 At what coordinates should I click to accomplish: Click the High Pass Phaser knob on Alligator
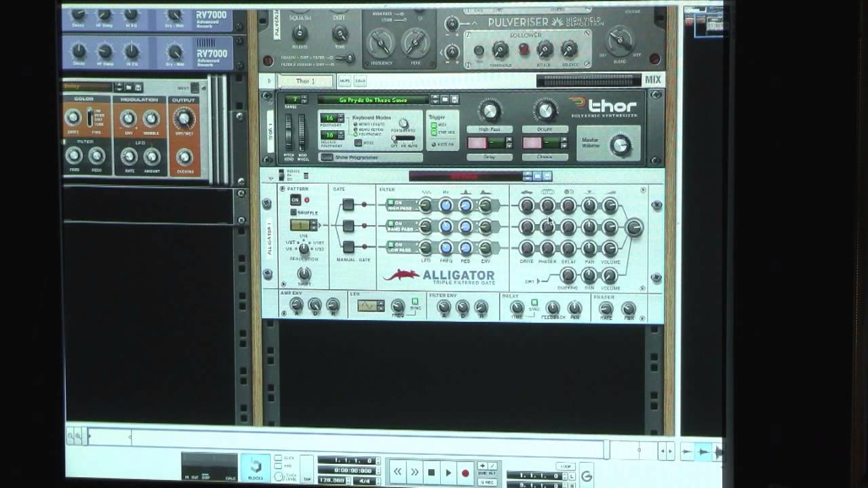point(547,205)
